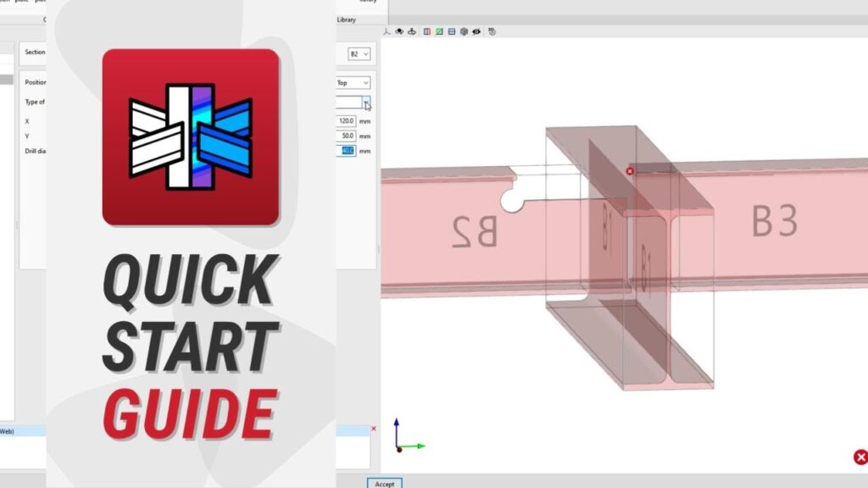The height and width of the screenshot is (488, 868).
Task: Select the red front view icon
Action: pyautogui.click(x=426, y=32)
